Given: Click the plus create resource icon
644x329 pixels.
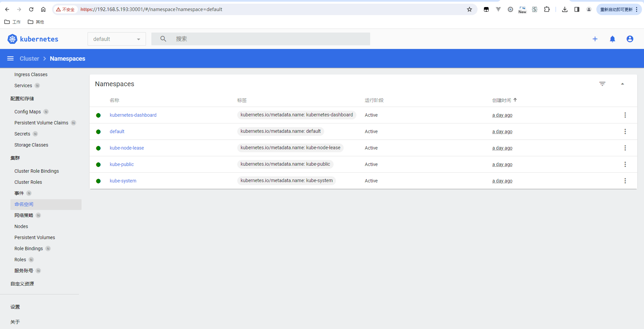Looking at the screenshot, I should [x=595, y=39].
